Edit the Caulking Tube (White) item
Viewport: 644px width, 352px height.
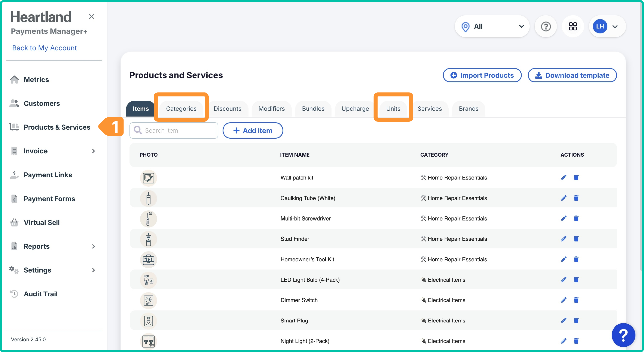564,198
